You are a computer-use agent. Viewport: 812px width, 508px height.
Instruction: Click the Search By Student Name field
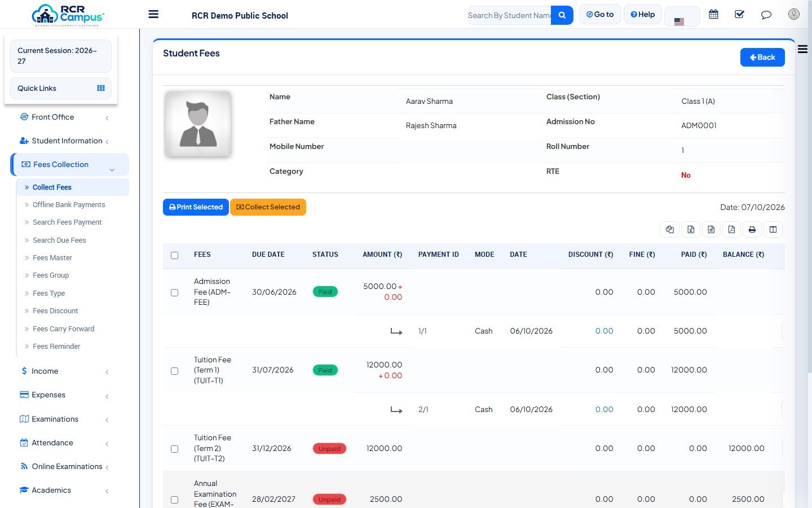[509, 15]
